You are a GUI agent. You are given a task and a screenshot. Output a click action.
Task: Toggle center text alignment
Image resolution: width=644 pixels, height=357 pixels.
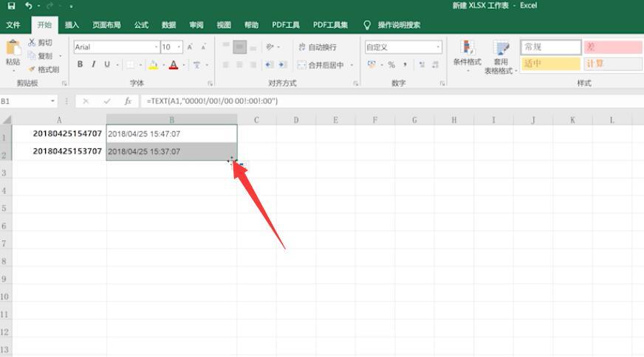[239, 65]
